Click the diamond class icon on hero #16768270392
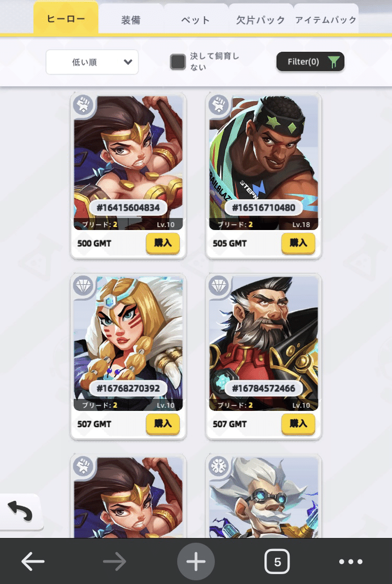The width and height of the screenshot is (392, 584). coord(83,285)
